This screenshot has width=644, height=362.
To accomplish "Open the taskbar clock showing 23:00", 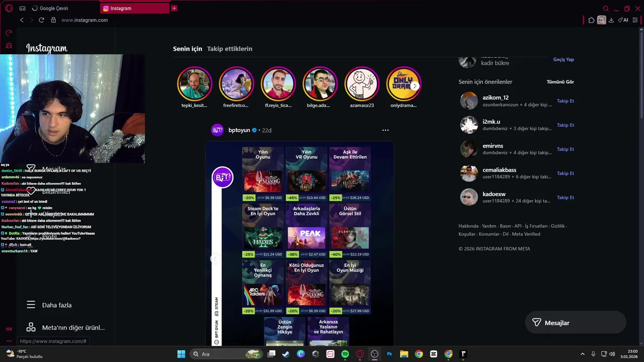I will coord(629,354).
